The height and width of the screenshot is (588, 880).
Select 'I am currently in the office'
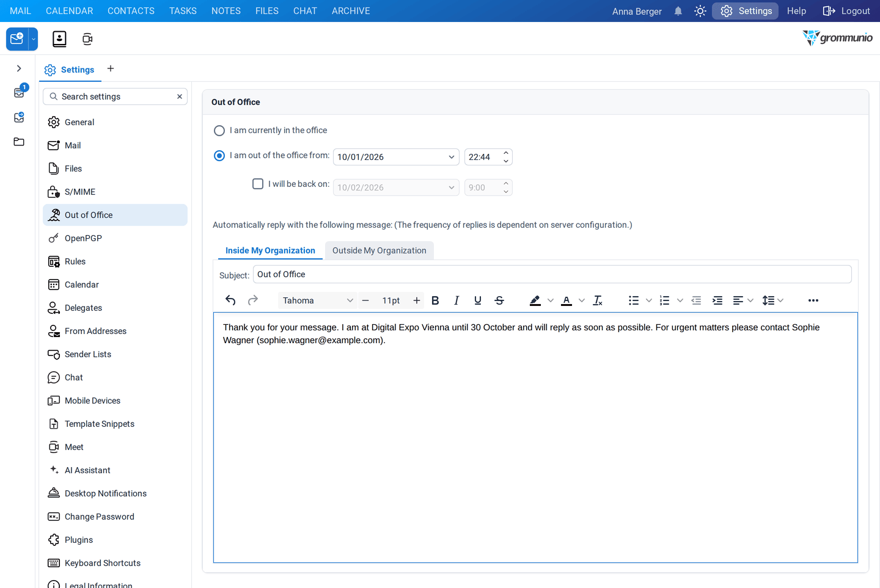point(219,131)
